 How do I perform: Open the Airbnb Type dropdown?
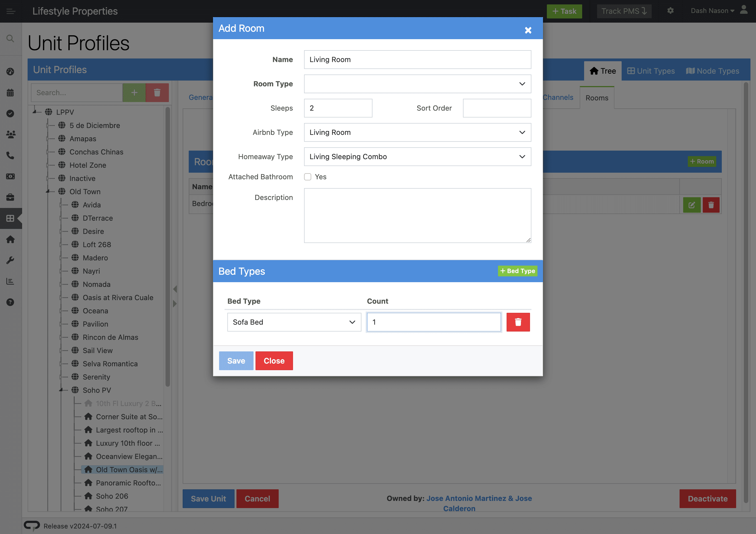(x=417, y=132)
